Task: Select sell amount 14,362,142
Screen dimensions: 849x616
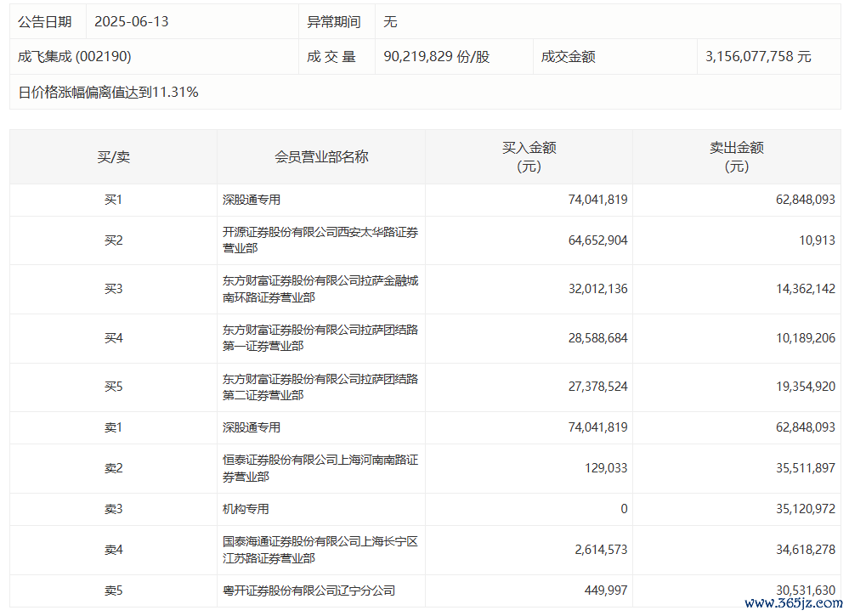Action: [806, 289]
